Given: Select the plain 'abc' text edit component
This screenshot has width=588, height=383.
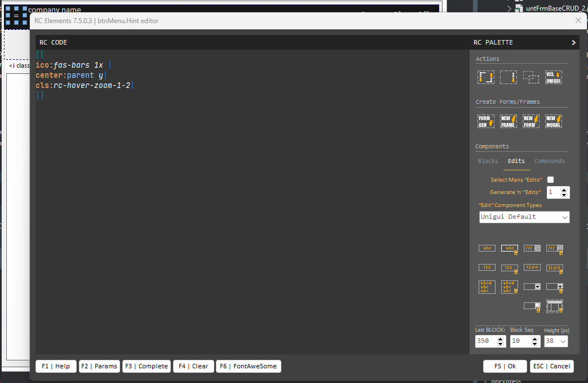Looking at the screenshot, I should tap(487, 248).
